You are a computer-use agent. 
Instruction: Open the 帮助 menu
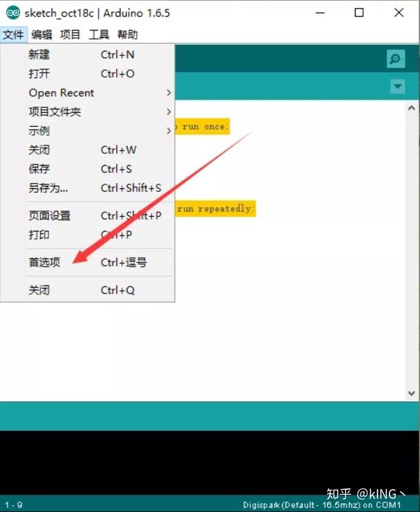(128, 34)
